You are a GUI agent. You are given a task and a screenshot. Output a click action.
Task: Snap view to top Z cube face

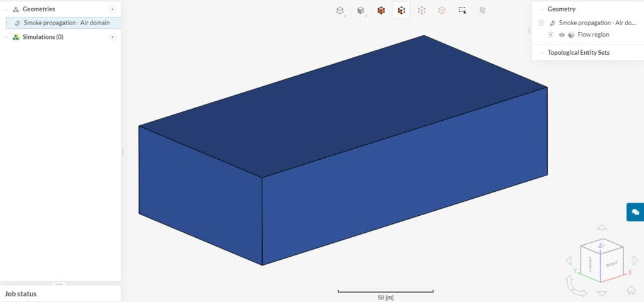pos(602,245)
